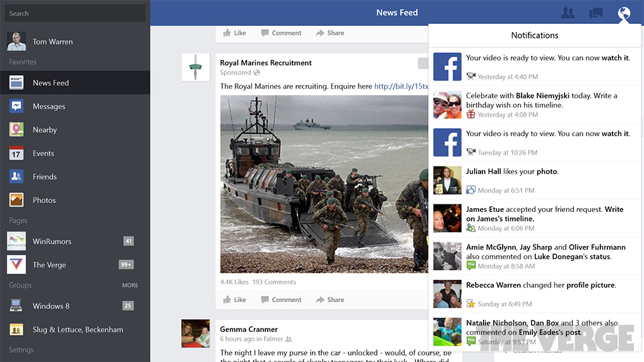Viewport: 644px width, 362px height.
Task: Click 'Julian Hall likes your photo' text
Action: pos(512,172)
